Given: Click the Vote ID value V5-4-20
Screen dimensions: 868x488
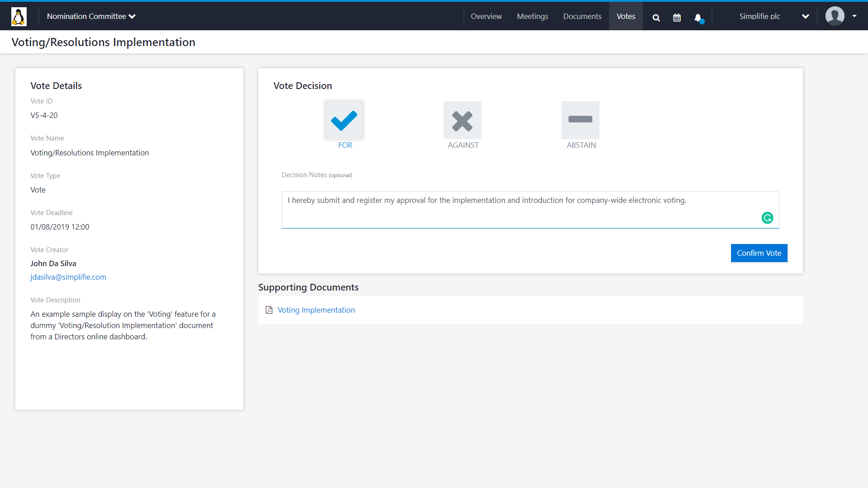Looking at the screenshot, I should (x=44, y=115).
